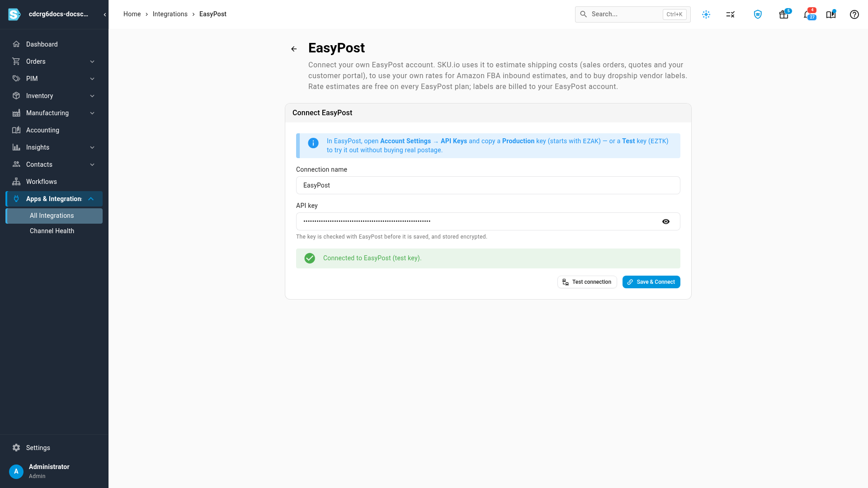Go to Home in the breadcrumb

click(x=132, y=14)
